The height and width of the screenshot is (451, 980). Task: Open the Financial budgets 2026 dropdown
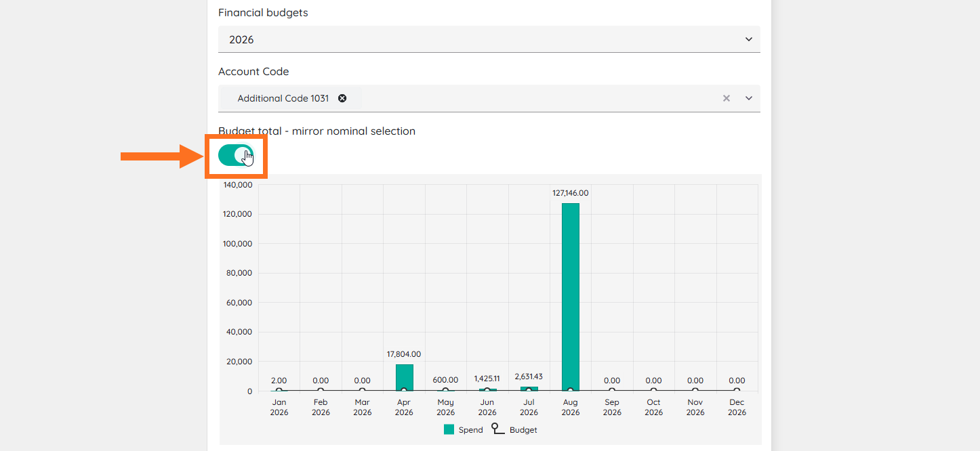tap(489, 39)
